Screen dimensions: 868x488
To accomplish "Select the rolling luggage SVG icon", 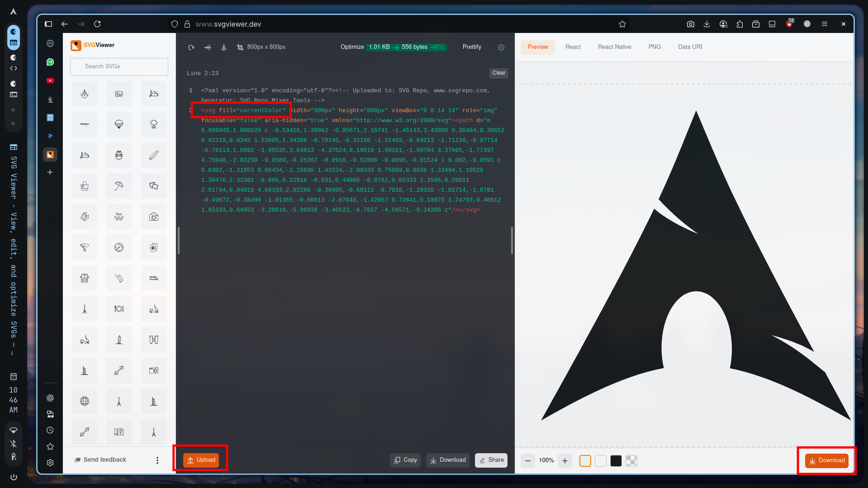I will [119, 278].
